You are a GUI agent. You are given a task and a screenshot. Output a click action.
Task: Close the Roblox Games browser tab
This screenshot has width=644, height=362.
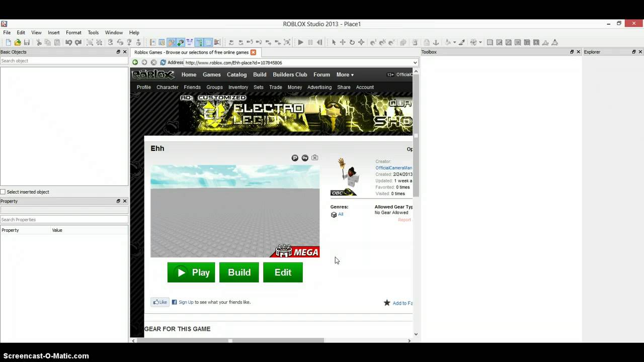click(x=253, y=52)
